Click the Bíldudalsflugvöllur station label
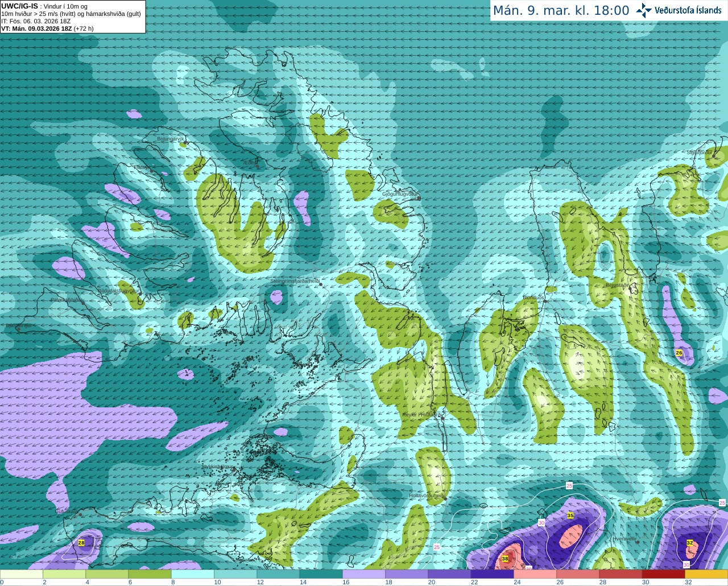 (x=118, y=290)
